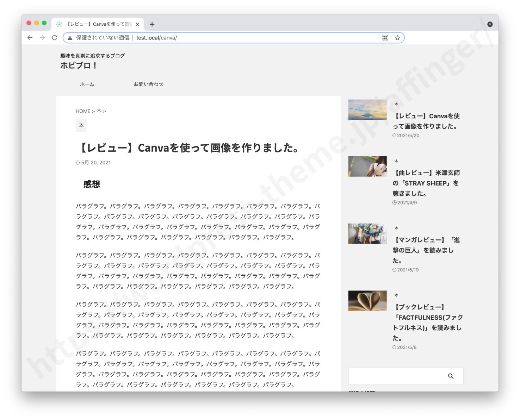The image size is (520, 420).
Task: Open the browser profile dropdown at top right
Action: 490,24
